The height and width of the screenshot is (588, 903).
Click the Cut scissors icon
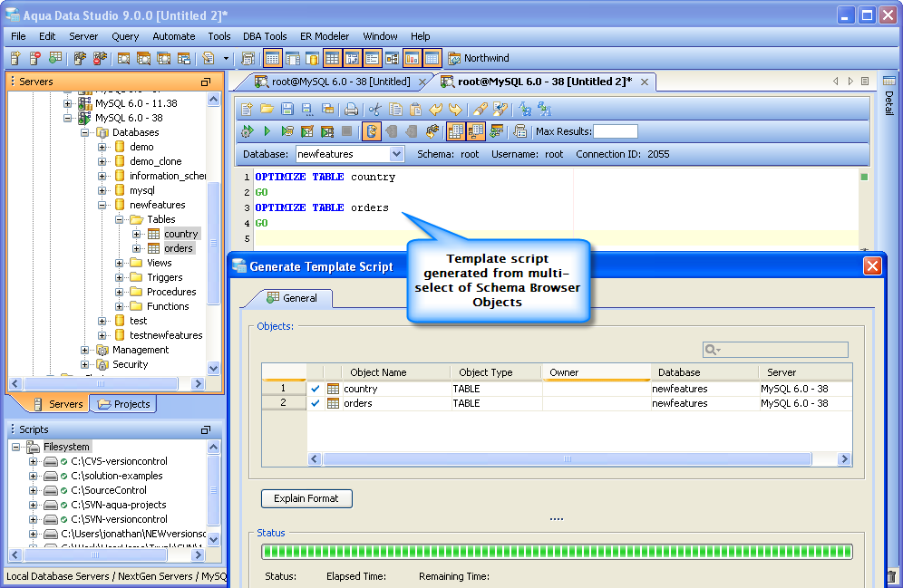pyautogui.click(x=375, y=110)
